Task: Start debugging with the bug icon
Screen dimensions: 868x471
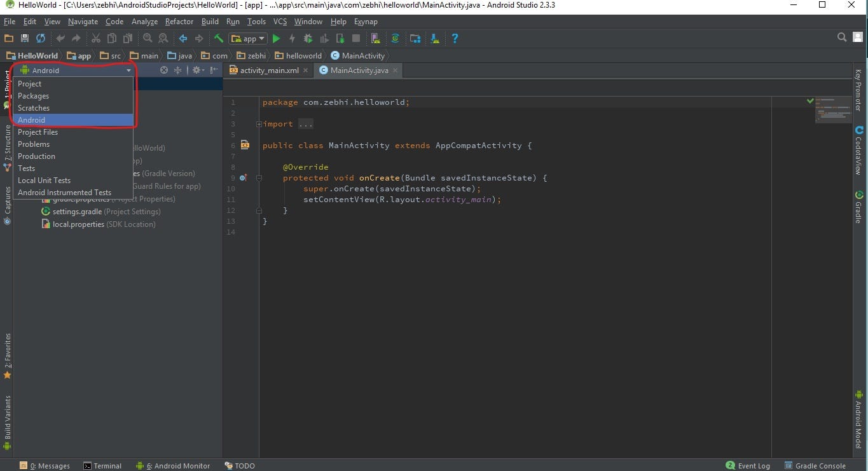Action: [x=308, y=38]
